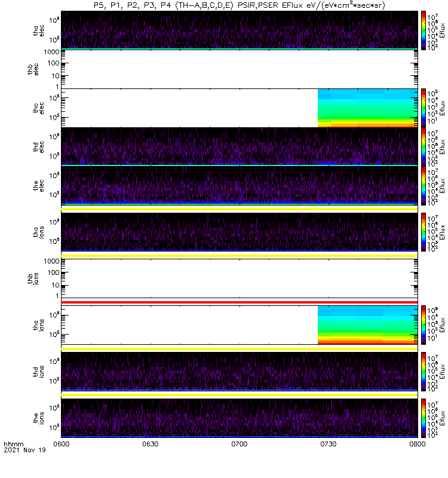The height and width of the screenshot is (478, 448).
Task: Click the colored data region in thc ions panel
Action: click(x=367, y=325)
